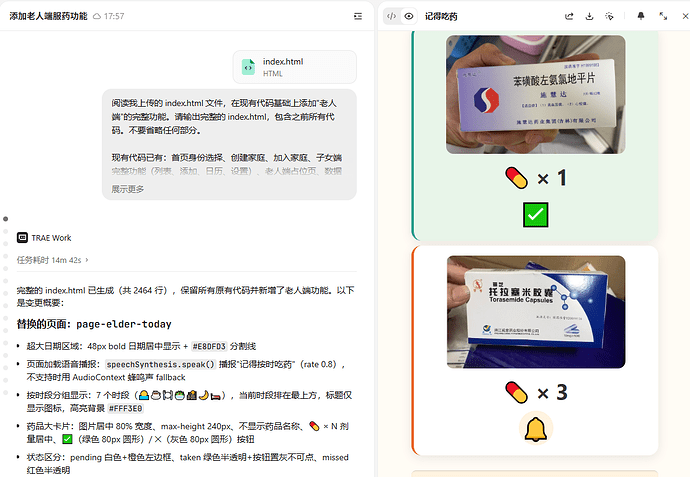Click the #E8DFD3 color code
The width and height of the screenshot is (690, 477).
coord(209,346)
